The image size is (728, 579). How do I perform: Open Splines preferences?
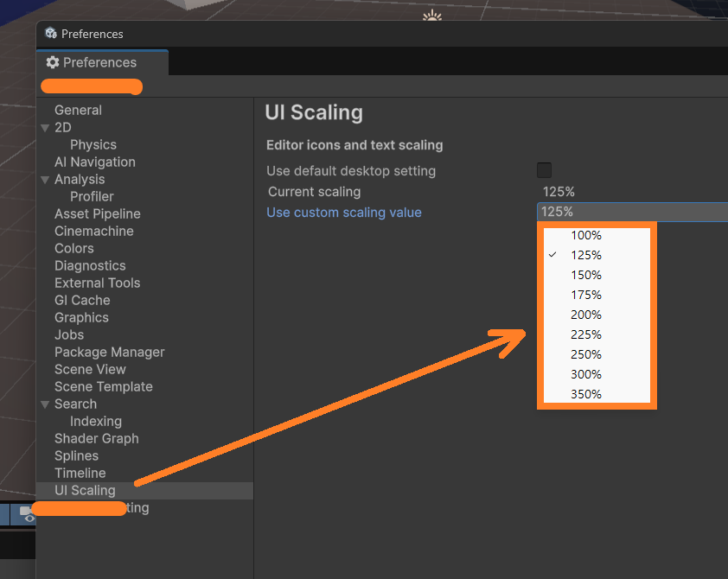[x=76, y=456]
